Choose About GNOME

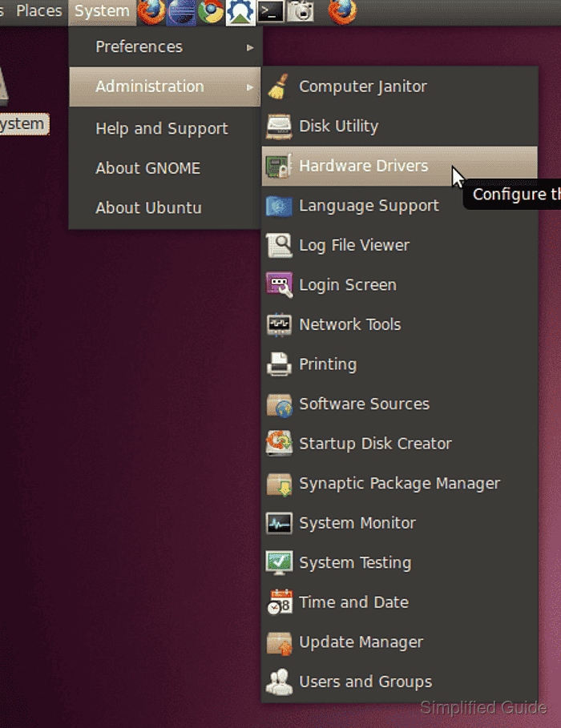pyautogui.click(x=164, y=168)
